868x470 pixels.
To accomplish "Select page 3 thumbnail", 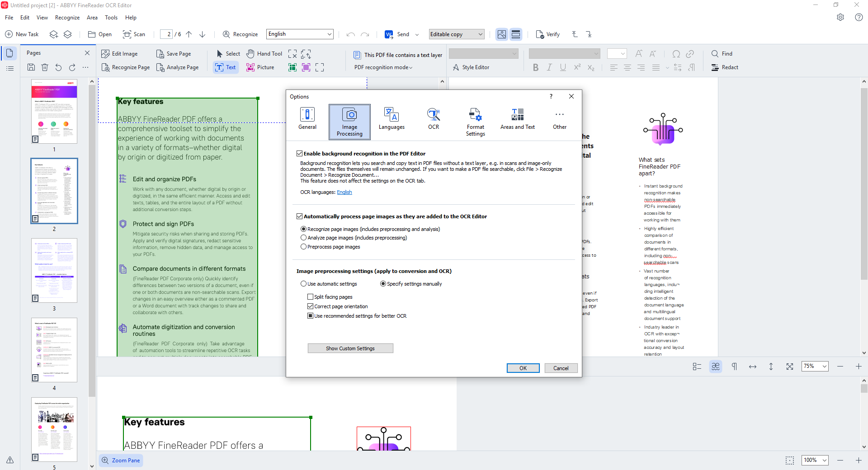I will tap(54, 270).
